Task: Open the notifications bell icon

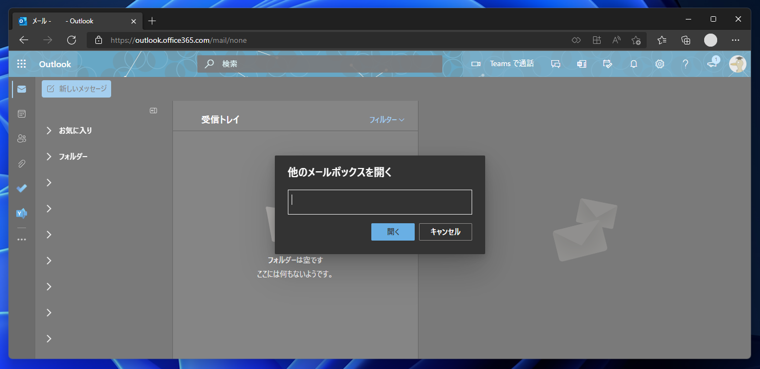Action: click(x=633, y=64)
